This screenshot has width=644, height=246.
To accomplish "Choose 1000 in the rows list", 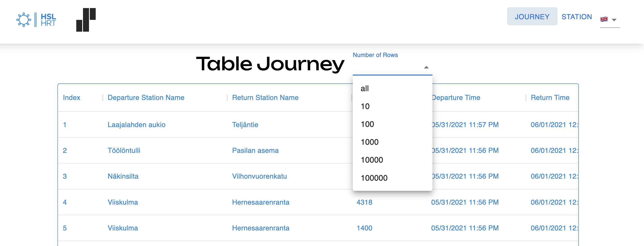I will click(x=370, y=142).
